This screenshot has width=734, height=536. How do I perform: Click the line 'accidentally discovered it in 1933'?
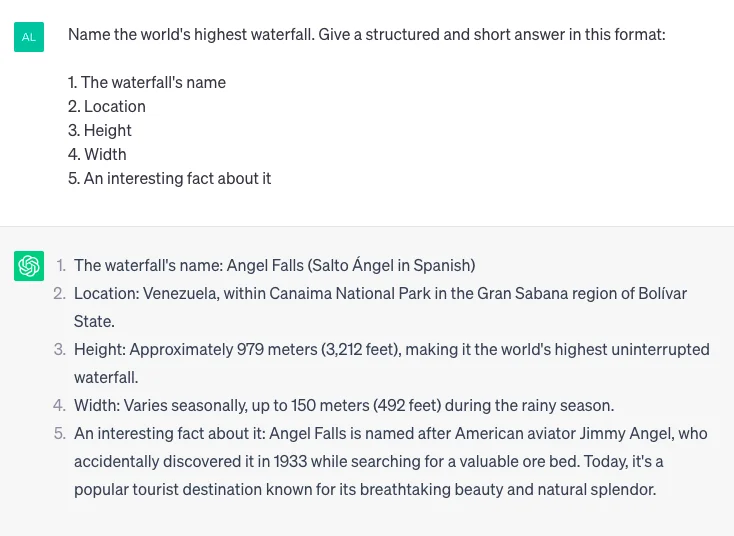coord(368,462)
